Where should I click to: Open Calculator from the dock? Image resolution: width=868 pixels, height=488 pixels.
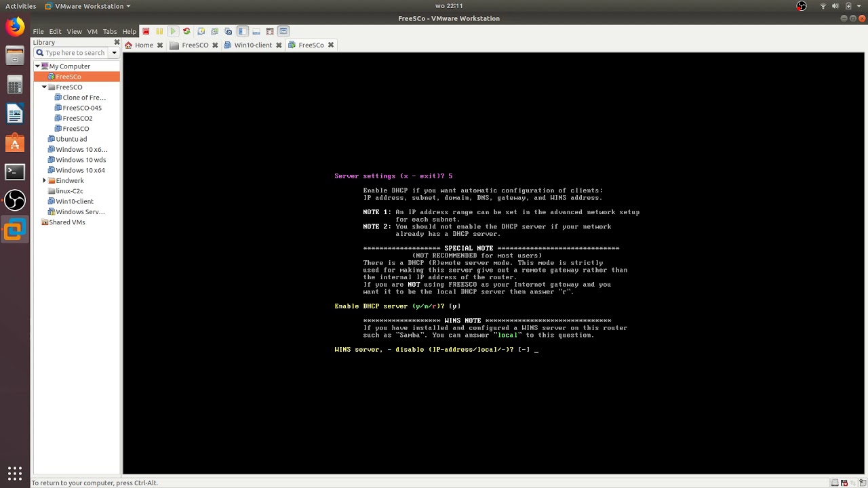pyautogui.click(x=15, y=85)
